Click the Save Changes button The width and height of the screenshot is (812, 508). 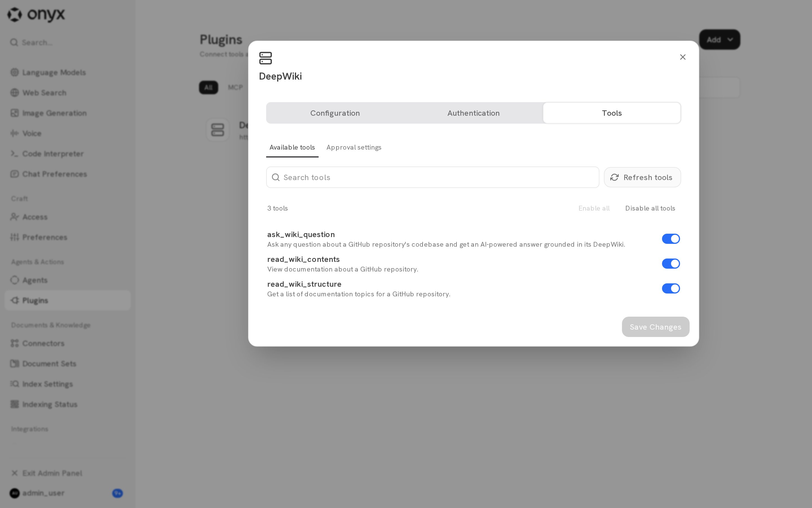(655, 327)
